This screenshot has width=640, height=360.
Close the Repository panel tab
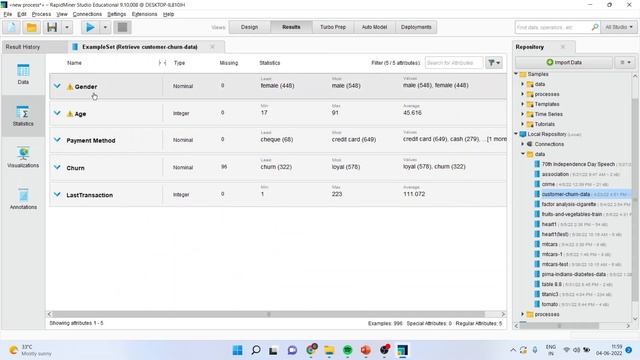point(563,47)
